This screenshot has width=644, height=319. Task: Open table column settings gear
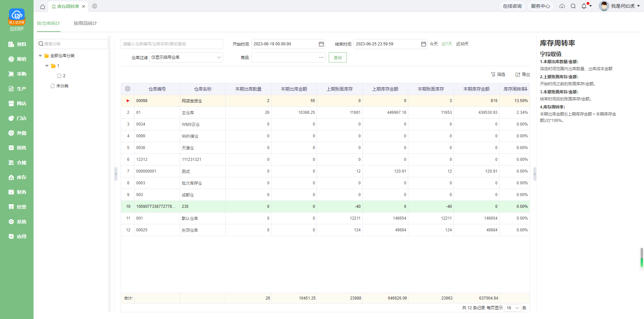pyautogui.click(x=127, y=89)
